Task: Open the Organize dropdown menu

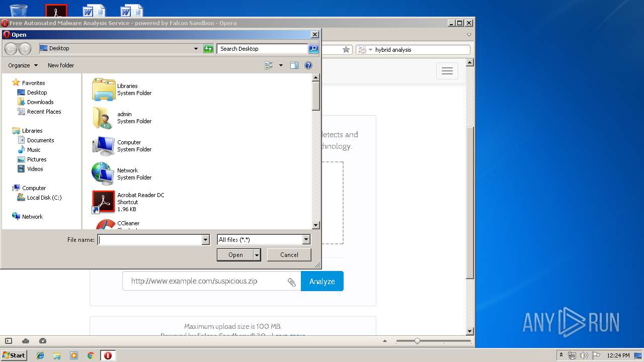Action: click(23, 65)
